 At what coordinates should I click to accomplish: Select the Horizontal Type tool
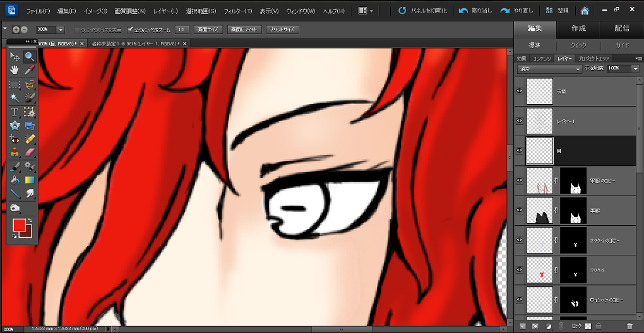(x=15, y=112)
